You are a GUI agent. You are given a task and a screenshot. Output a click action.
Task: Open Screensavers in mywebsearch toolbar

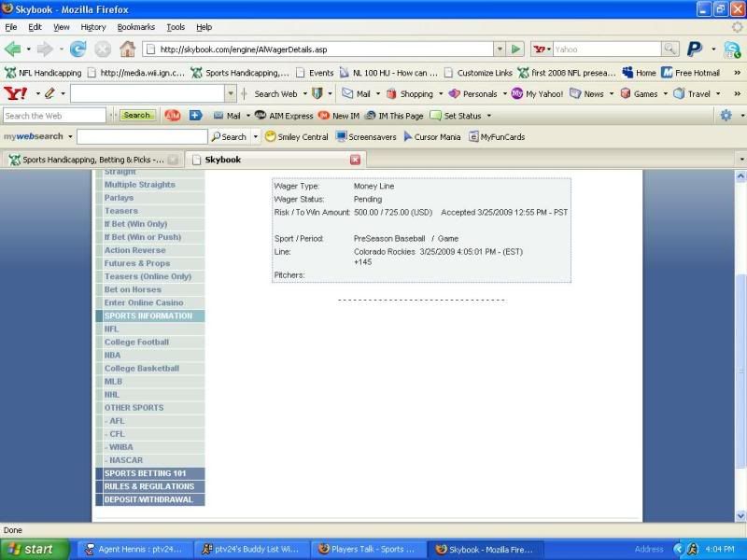point(366,136)
